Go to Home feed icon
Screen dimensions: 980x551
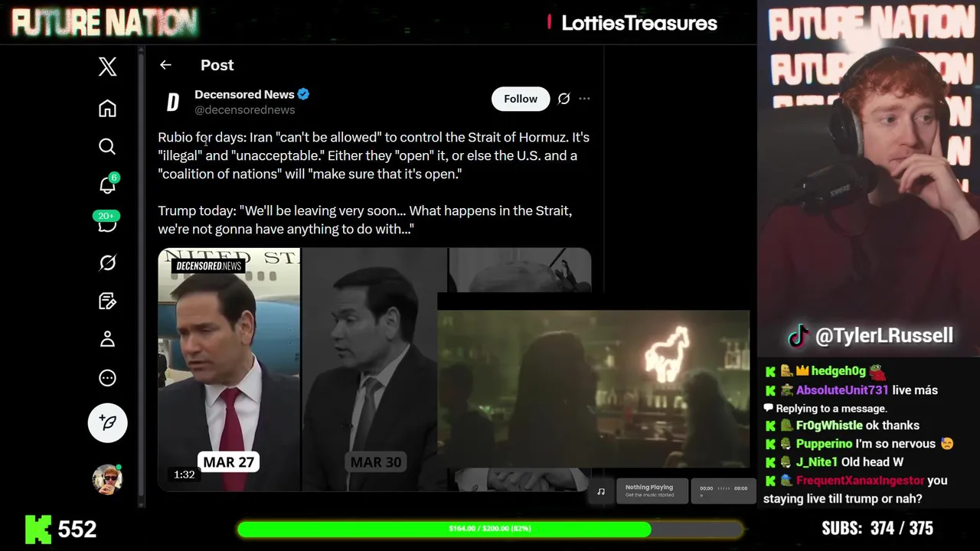click(x=107, y=108)
